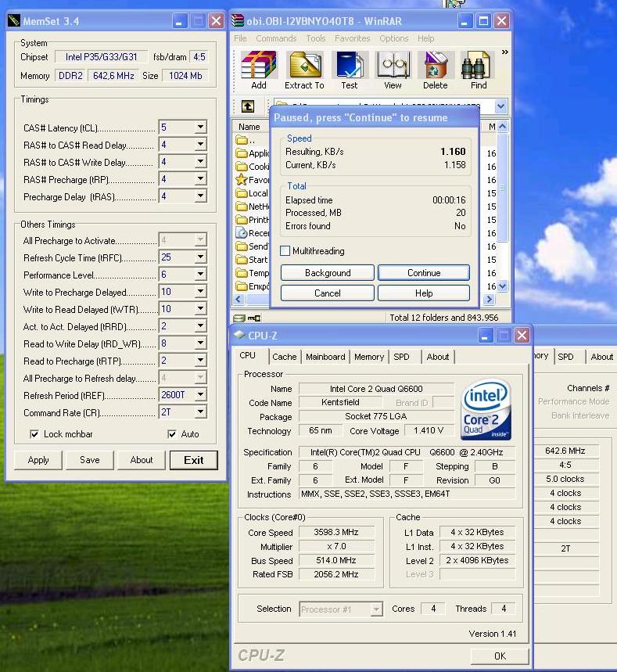The width and height of the screenshot is (617, 672).
Task: Click the Delete icon in WinRAR toolbar
Action: pos(436,65)
